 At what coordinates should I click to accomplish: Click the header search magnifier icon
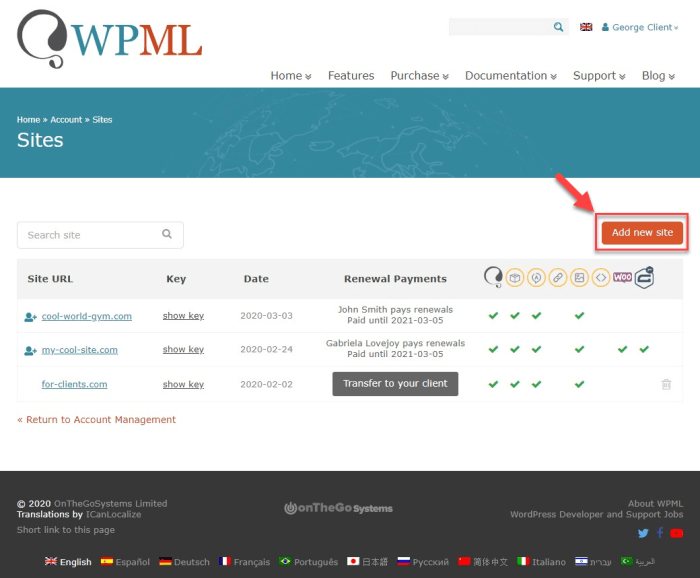coord(558,27)
